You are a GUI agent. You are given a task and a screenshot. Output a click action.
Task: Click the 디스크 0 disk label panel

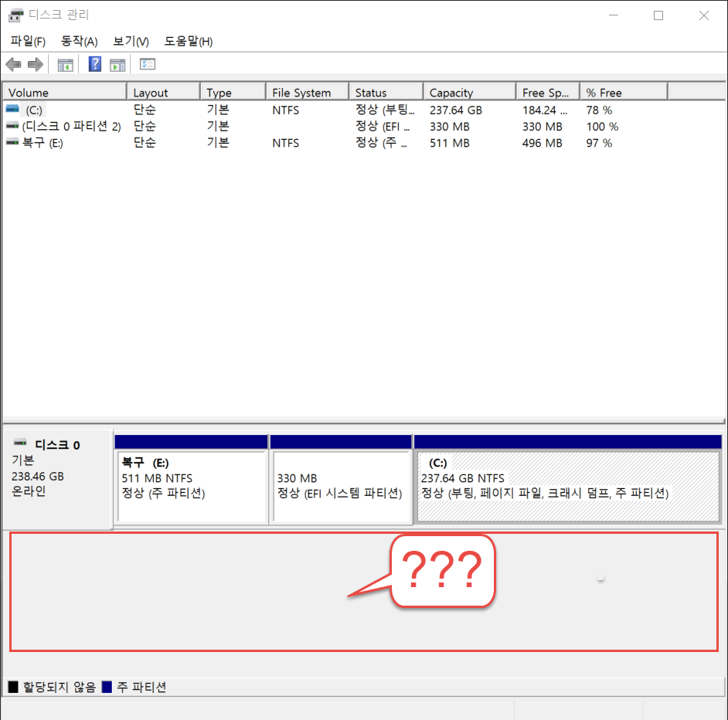57,480
